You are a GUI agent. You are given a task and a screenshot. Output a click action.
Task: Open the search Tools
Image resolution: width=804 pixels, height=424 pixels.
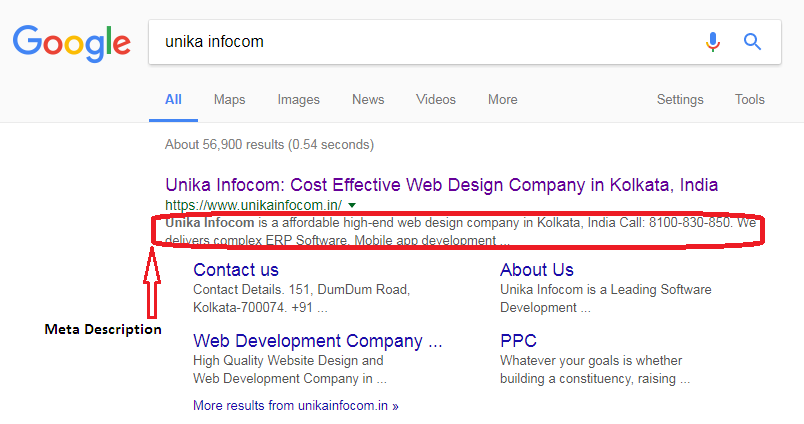(x=750, y=99)
